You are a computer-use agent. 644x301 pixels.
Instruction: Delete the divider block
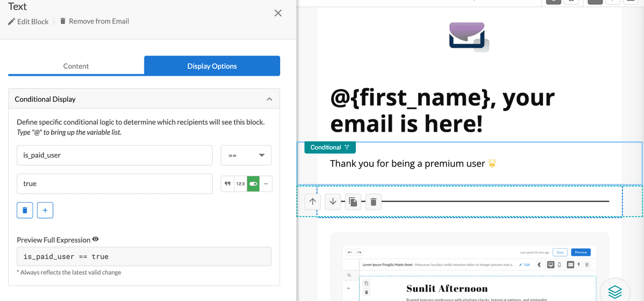(374, 202)
